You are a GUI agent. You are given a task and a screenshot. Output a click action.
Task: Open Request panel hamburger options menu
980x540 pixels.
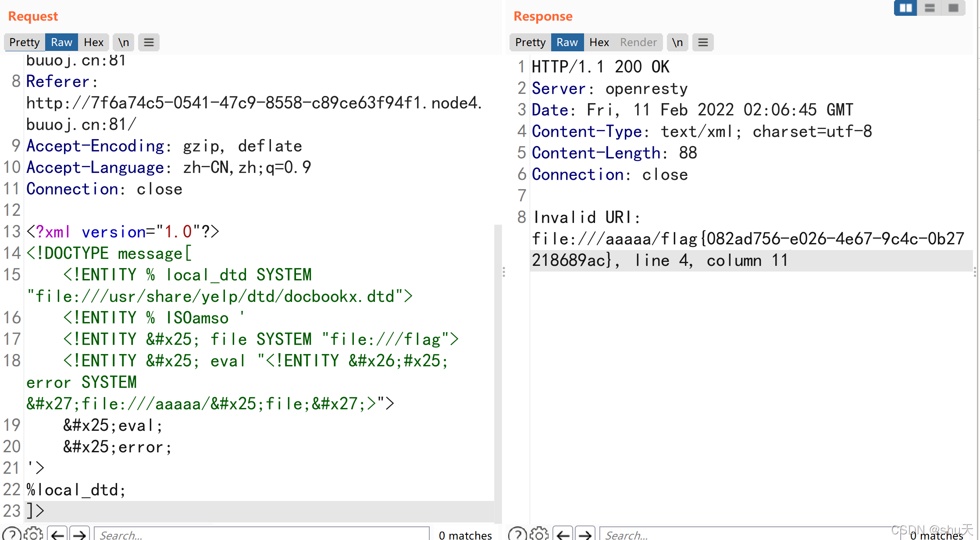pos(149,42)
